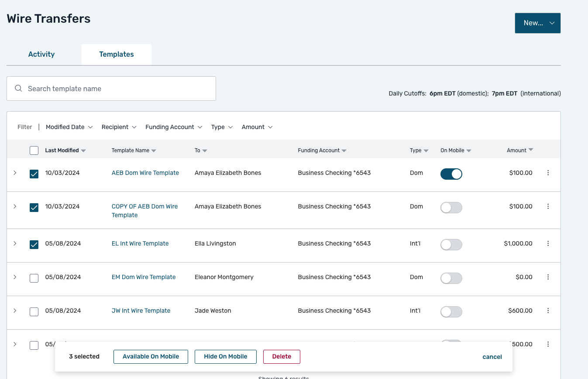The height and width of the screenshot is (379, 588).
Task: Switch to the Activity tab
Action: click(41, 55)
